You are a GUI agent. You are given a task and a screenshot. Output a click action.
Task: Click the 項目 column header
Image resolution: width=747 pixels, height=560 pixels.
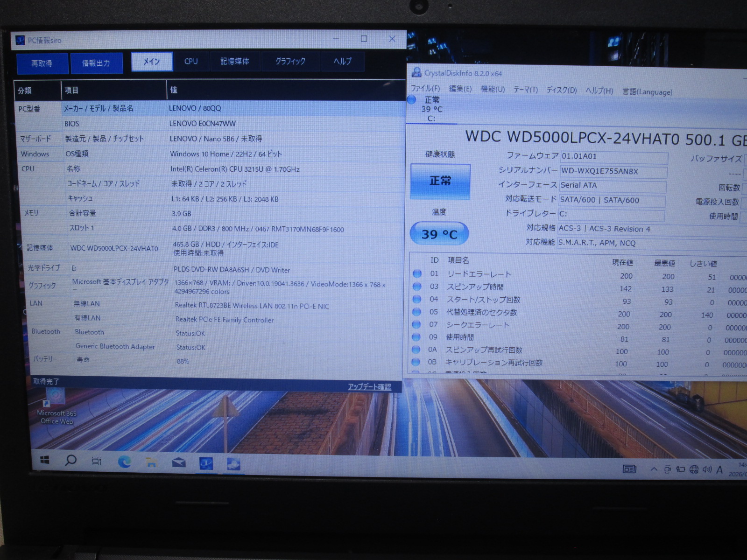114,90
